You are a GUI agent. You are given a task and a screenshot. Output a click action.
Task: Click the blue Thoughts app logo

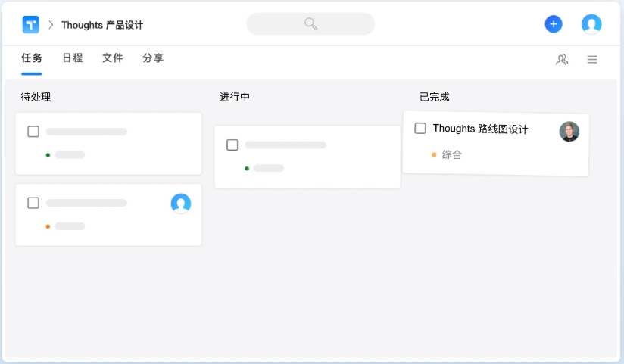(31, 24)
